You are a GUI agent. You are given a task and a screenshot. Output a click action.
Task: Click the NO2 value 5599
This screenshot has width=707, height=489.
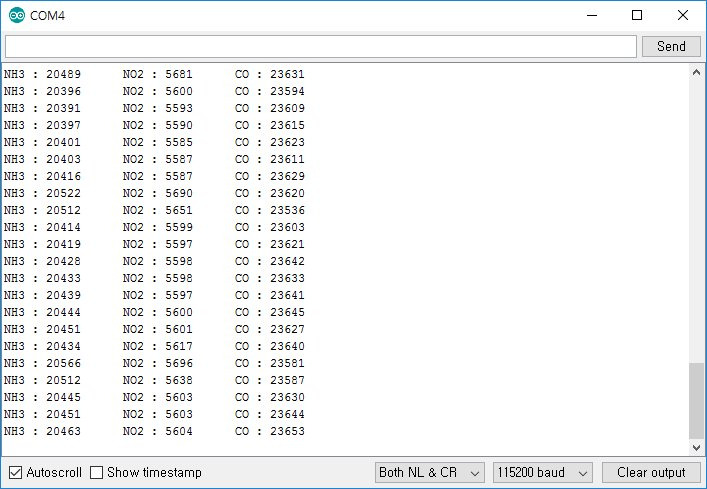coord(179,227)
